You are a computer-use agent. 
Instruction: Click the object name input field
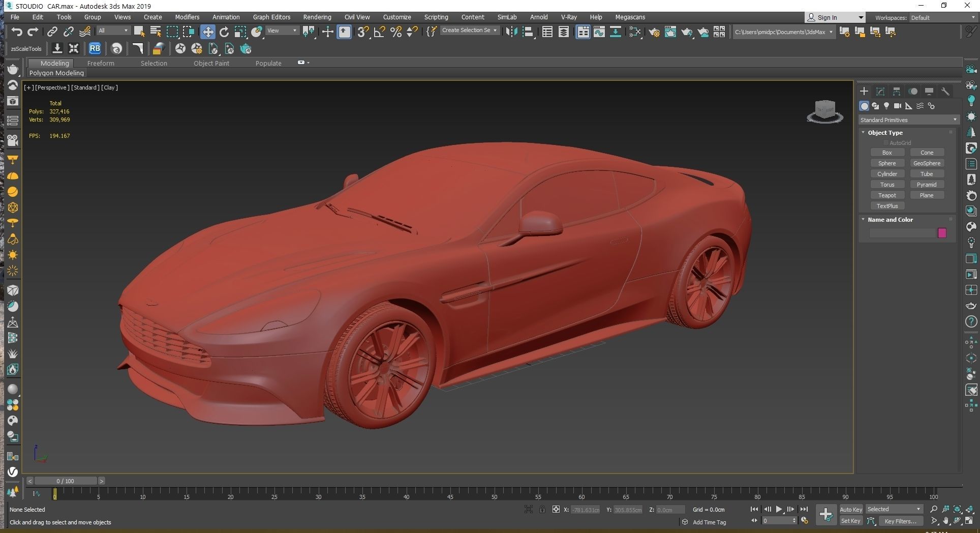pyautogui.click(x=903, y=233)
